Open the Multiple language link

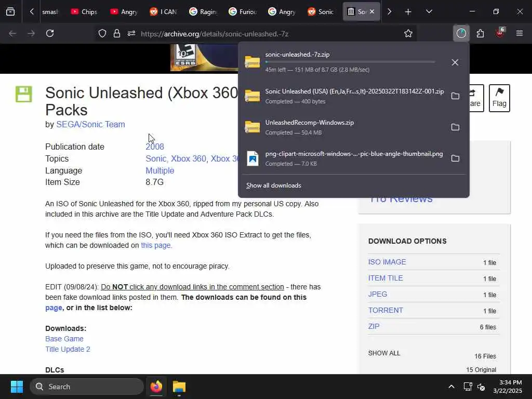click(x=160, y=170)
